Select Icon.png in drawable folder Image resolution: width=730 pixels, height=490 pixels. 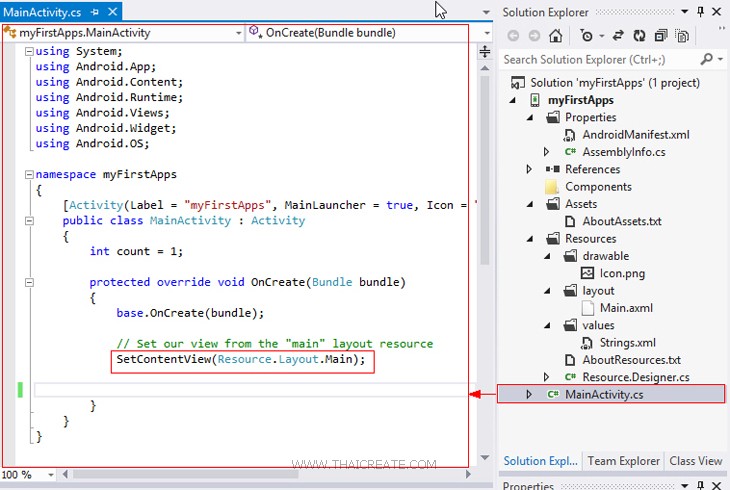click(622, 273)
